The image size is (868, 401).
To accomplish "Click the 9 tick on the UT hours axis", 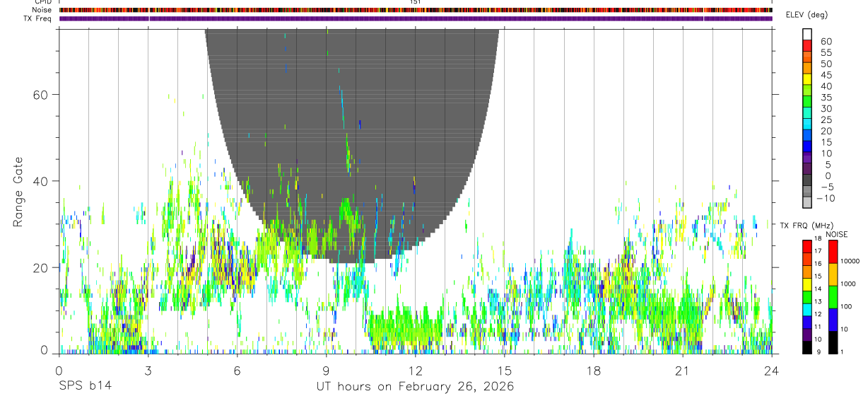I will [326, 371].
